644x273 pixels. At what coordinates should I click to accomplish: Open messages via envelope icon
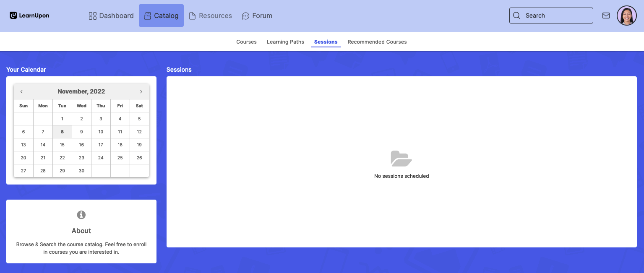(x=606, y=16)
